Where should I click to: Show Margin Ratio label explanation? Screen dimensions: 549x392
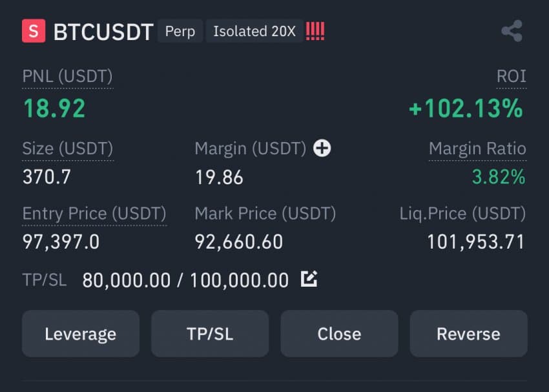477,149
